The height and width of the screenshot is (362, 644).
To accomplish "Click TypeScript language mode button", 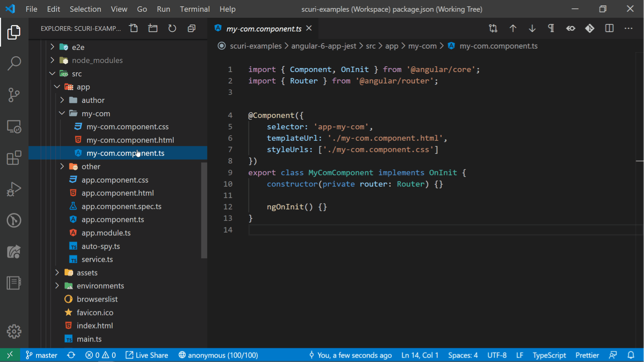I will [x=549, y=355].
